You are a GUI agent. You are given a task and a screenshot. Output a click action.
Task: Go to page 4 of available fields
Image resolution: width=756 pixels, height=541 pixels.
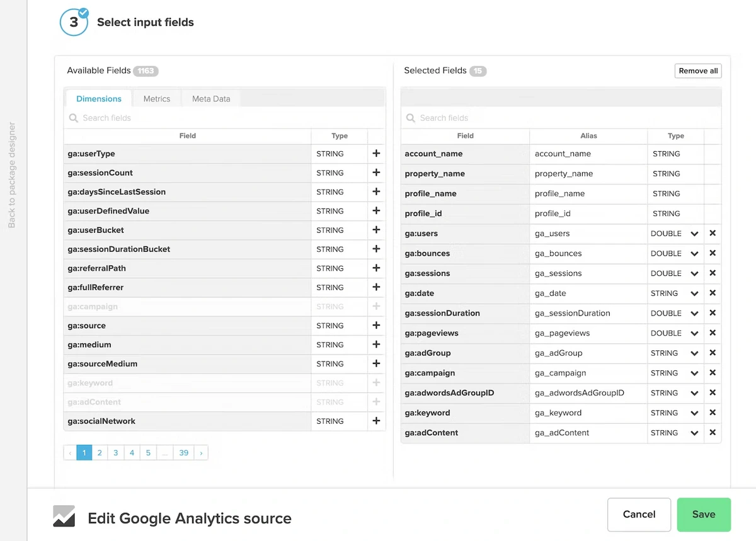coord(132,453)
